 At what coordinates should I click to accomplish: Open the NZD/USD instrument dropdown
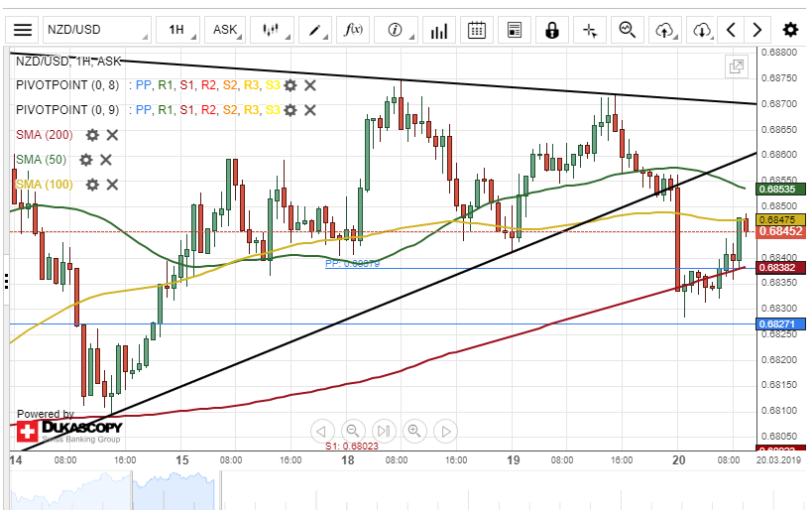coord(97,30)
